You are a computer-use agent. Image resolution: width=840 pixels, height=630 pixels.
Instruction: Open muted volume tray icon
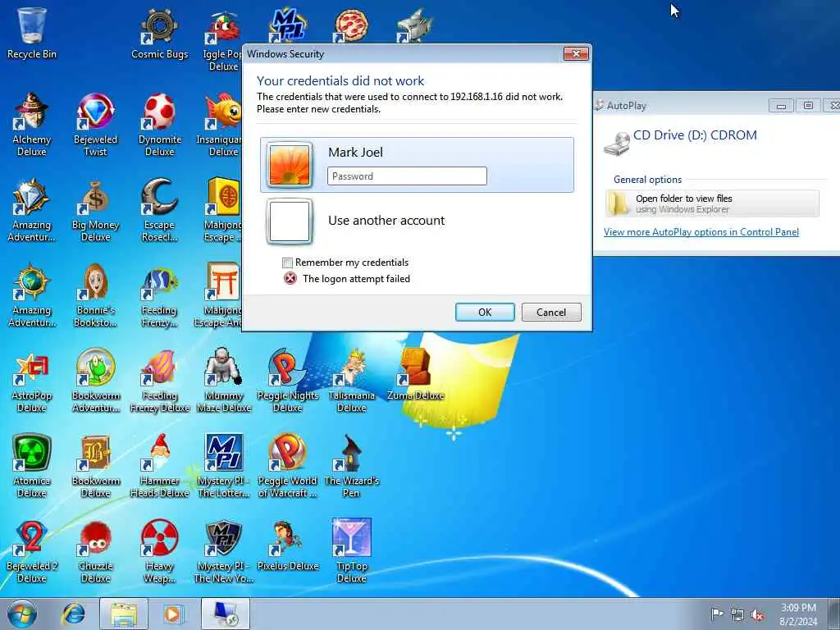[757, 614]
